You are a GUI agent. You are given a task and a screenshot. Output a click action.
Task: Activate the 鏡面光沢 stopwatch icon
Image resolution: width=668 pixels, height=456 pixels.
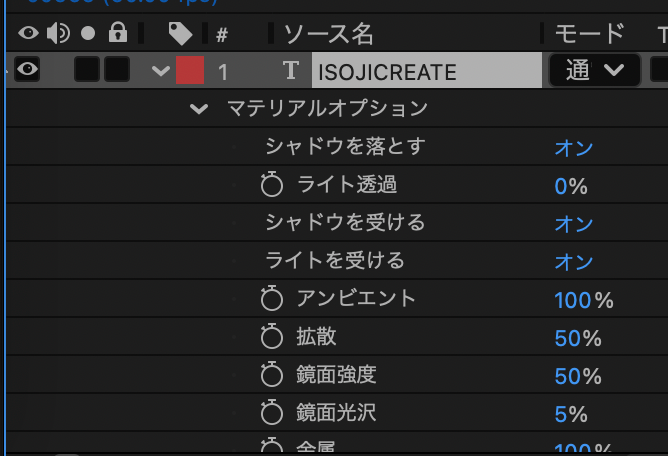(x=271, y=413)
